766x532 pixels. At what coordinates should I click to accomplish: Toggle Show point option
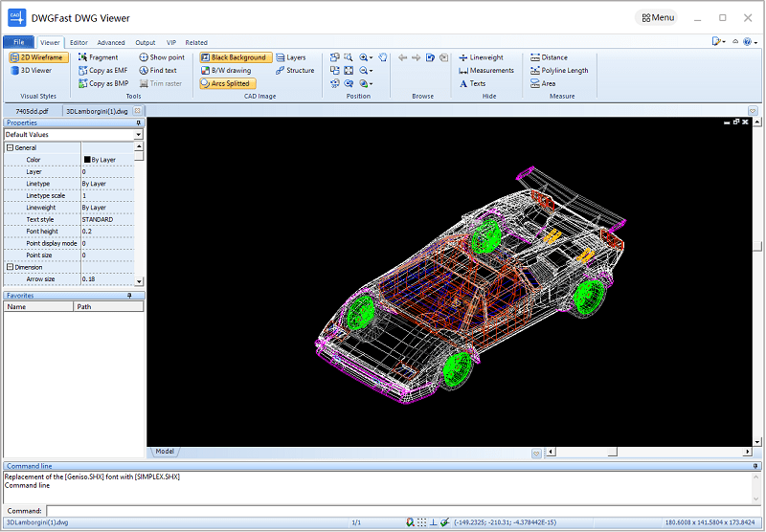[x=162, y=57]
